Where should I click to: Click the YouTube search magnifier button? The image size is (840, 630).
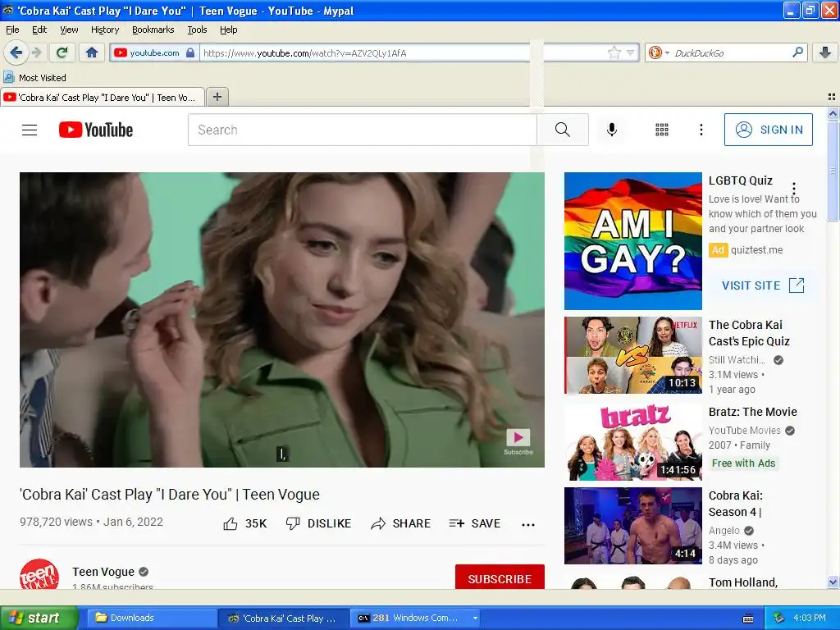point(563,130)
